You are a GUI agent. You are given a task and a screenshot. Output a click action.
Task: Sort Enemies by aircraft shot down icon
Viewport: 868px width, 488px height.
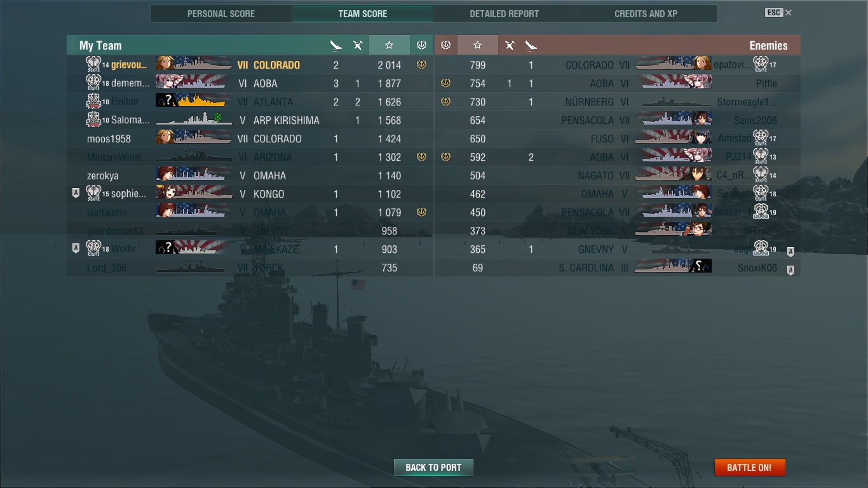click(x=510, y=45)
